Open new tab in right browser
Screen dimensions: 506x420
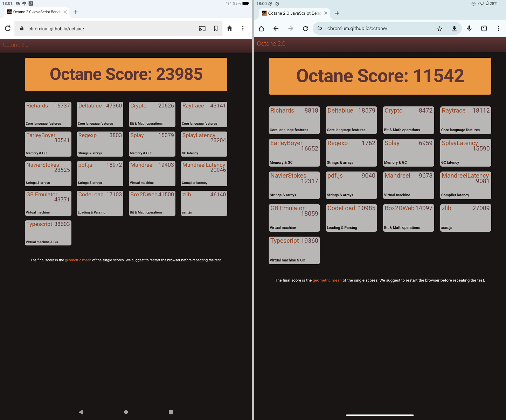click(x=337, y=13)
